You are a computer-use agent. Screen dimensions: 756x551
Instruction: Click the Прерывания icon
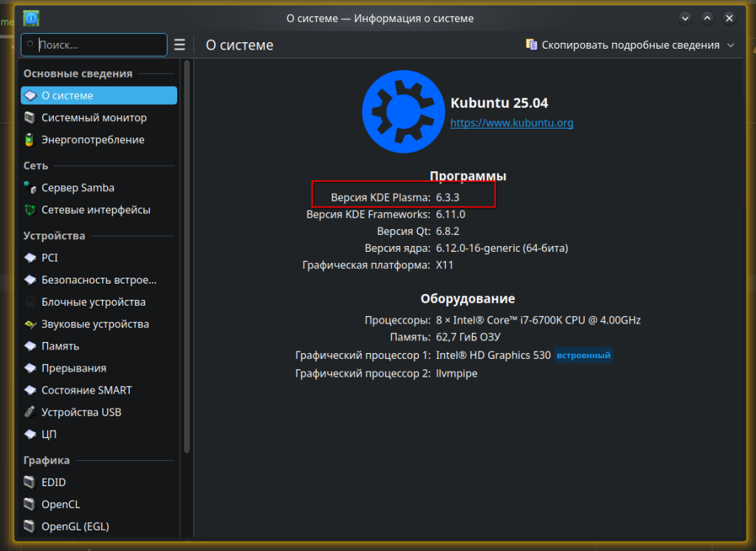coord(30,368)
